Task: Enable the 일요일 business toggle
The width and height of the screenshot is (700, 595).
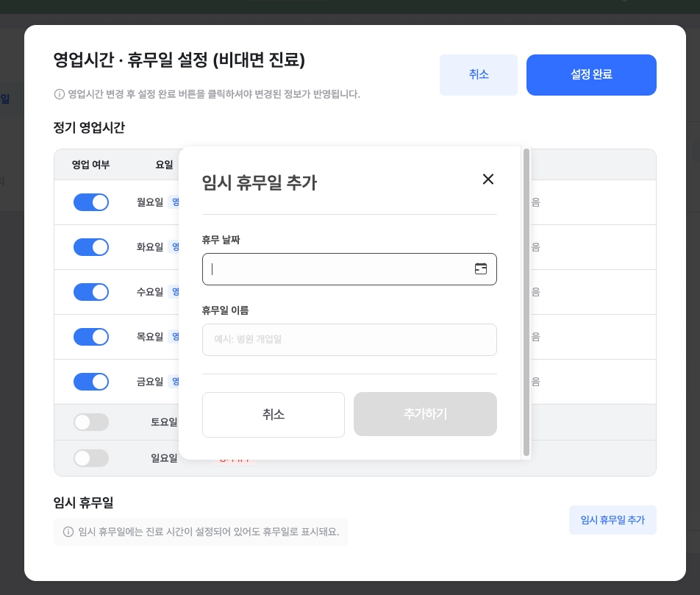Action: pyautogui.click(x=91, y=458)
